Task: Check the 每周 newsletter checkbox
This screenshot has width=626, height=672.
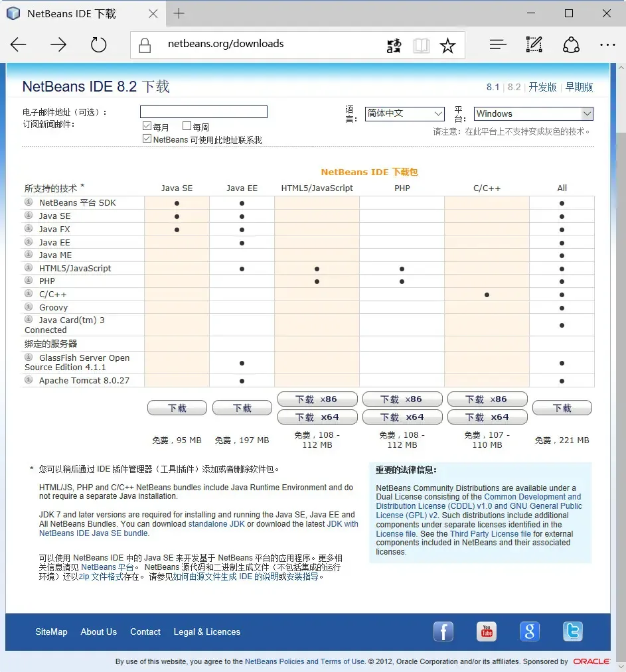Action: coord(187,125)
